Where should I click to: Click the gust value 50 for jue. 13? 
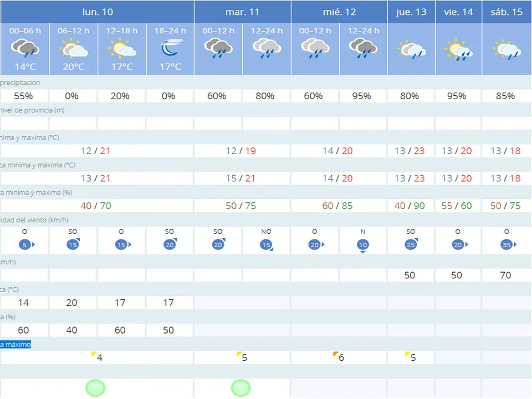(x=411, y=275)
